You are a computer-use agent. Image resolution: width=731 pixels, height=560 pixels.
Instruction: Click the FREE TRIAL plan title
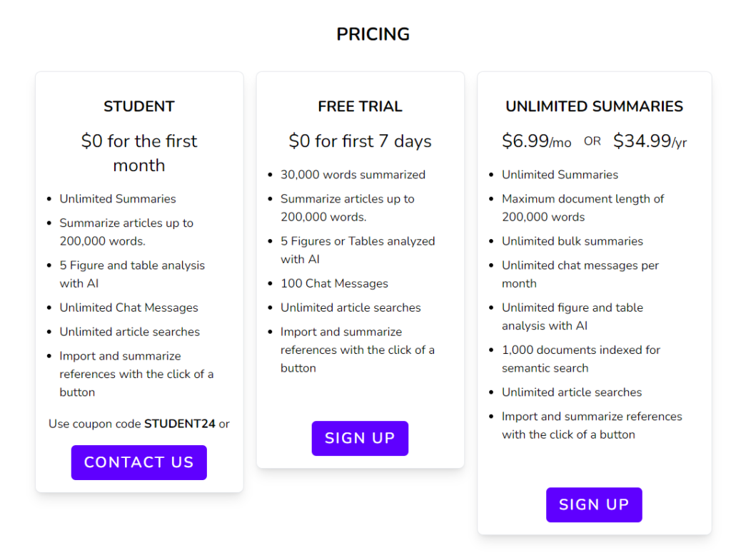[360, 106]
